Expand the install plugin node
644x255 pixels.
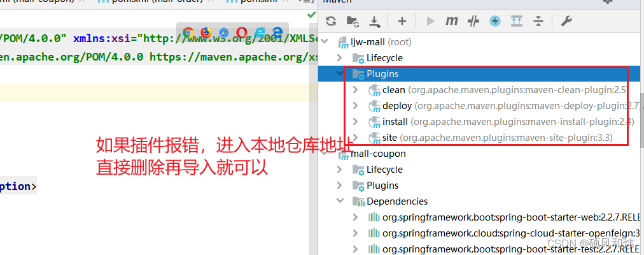[x=356, y=122]
